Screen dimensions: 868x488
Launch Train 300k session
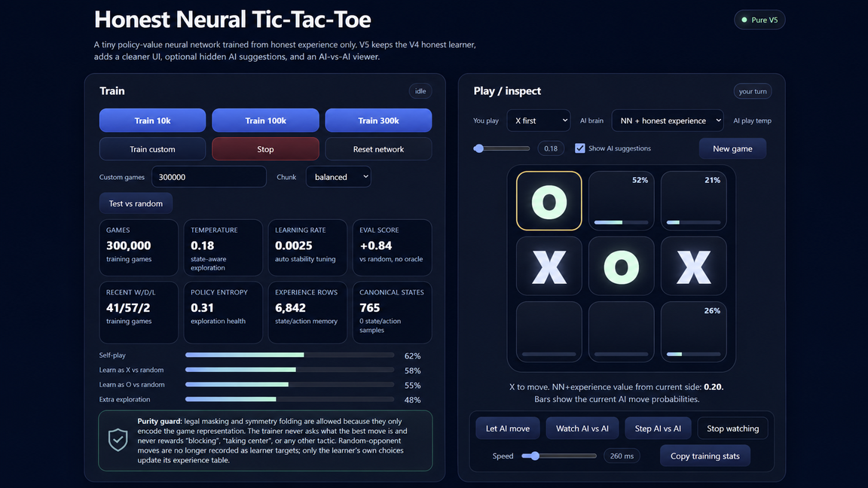pos(378,120)
